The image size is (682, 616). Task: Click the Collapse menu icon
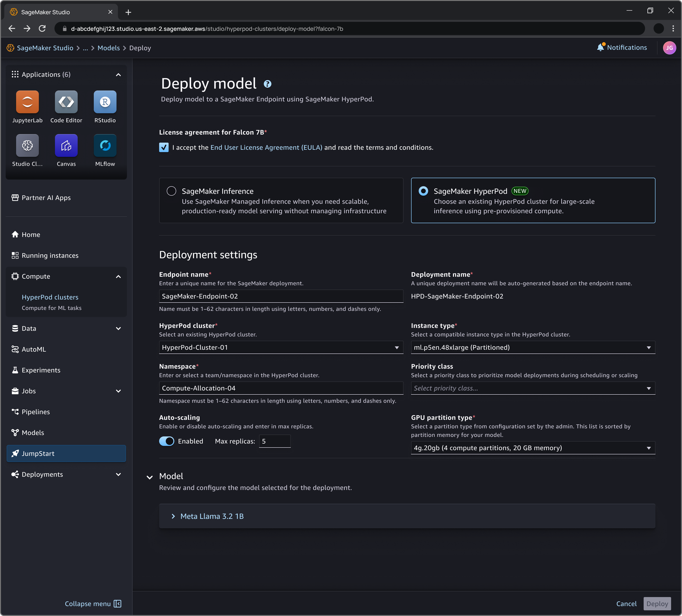(x=117, y=603)
